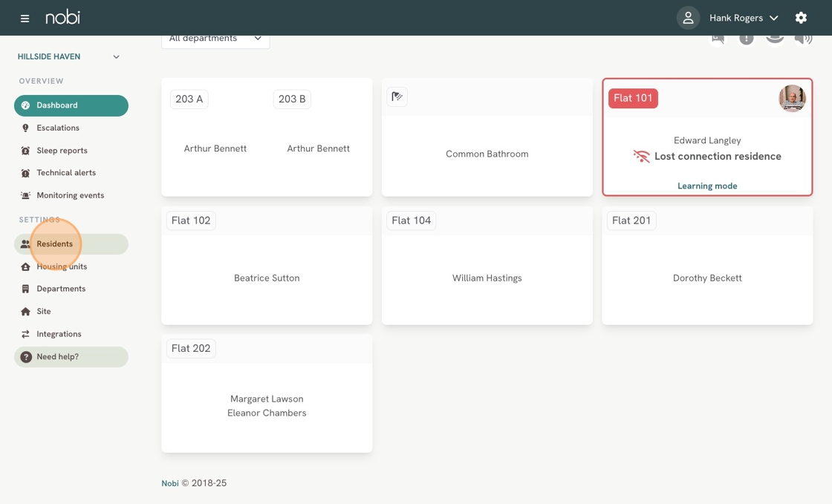832x504 pixels.
Task: Click the user profile avatar icon
Action: [688, 18]
